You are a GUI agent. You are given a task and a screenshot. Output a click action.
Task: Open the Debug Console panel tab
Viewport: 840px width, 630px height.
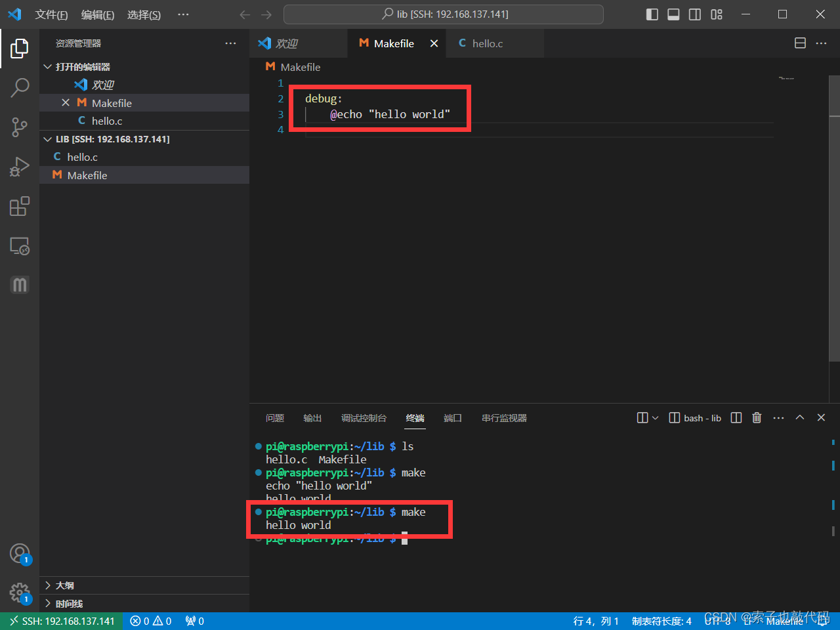point(364,418)
